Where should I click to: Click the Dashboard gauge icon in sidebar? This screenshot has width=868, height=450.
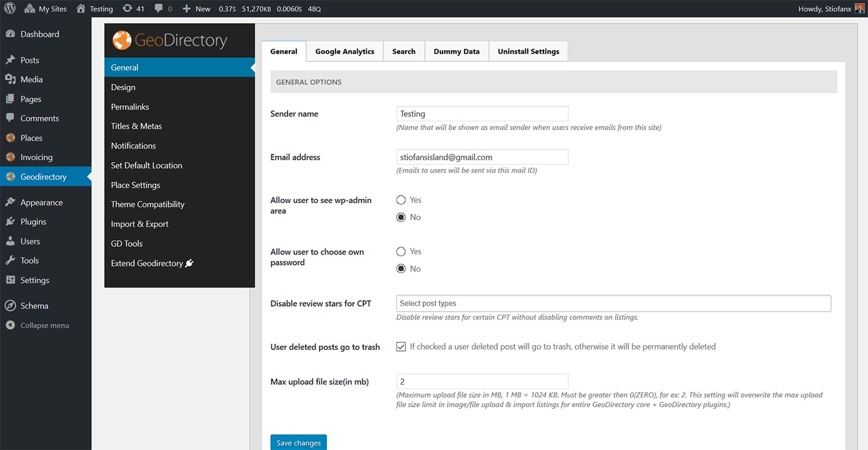pos(10,34)
